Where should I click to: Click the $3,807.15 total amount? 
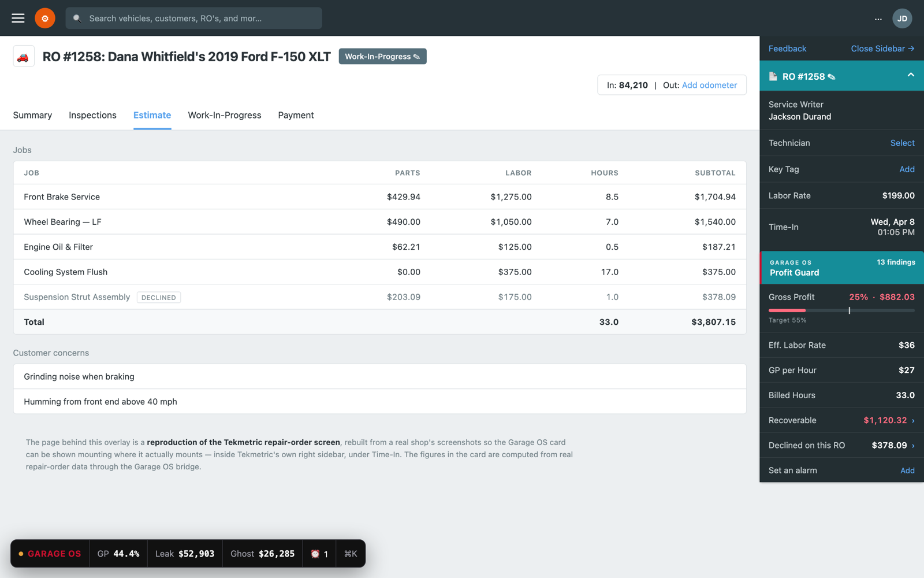713,322
